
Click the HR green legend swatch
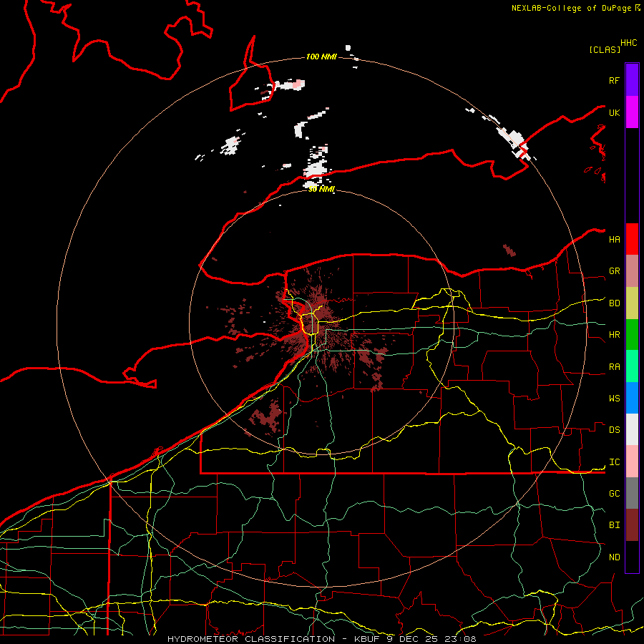(x=632, y=335)
